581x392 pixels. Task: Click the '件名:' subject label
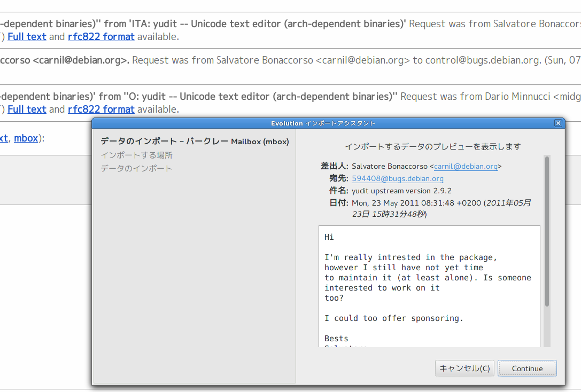click(339, 190)
